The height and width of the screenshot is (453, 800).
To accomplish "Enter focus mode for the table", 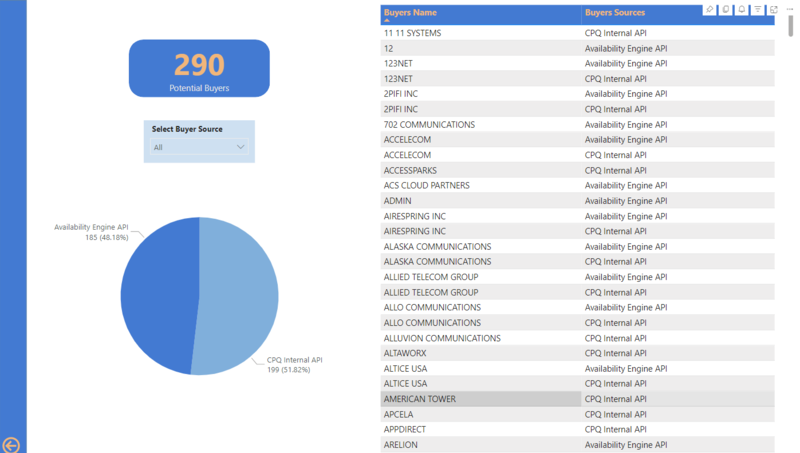I will [774, 10].
